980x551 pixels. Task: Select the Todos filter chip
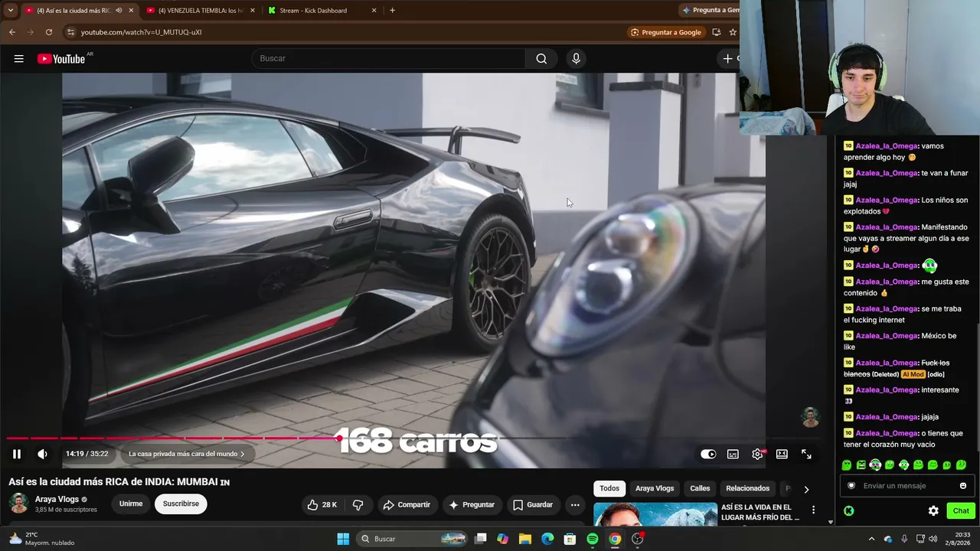[x=609, y=488]
